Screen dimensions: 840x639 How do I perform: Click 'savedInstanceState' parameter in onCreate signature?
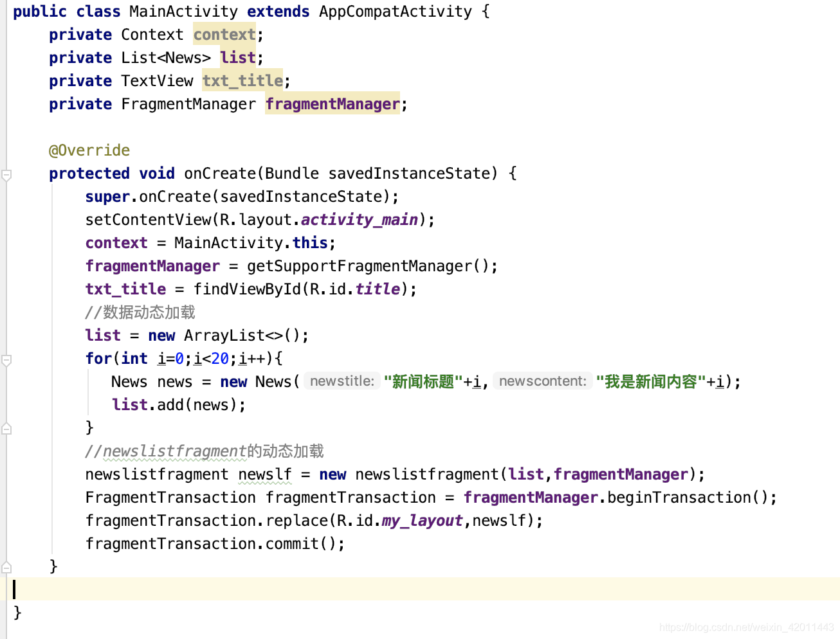(x=409, y=174)
